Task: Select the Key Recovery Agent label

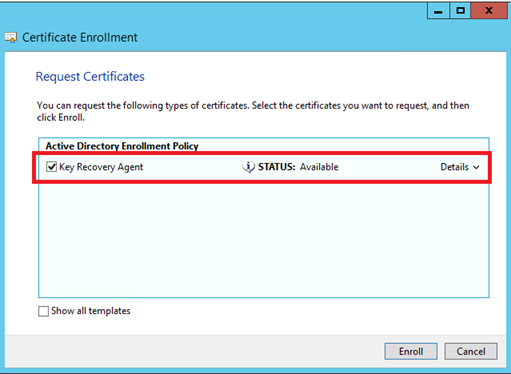Action: click(101, 167)
